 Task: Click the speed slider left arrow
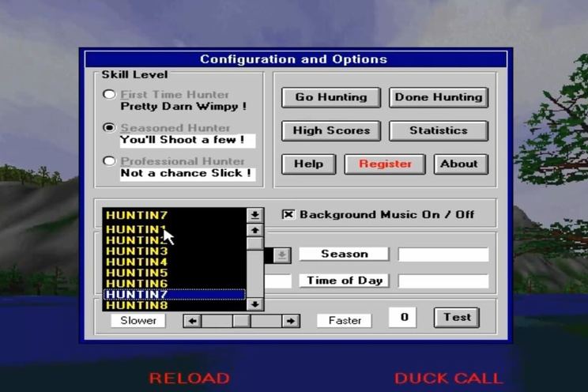click(x=192, y=321)
